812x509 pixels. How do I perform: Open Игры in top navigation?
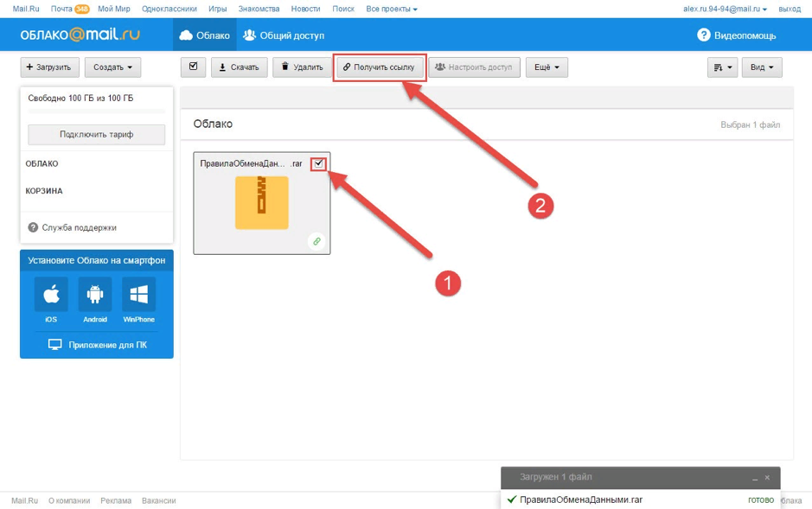pos(218,9)
